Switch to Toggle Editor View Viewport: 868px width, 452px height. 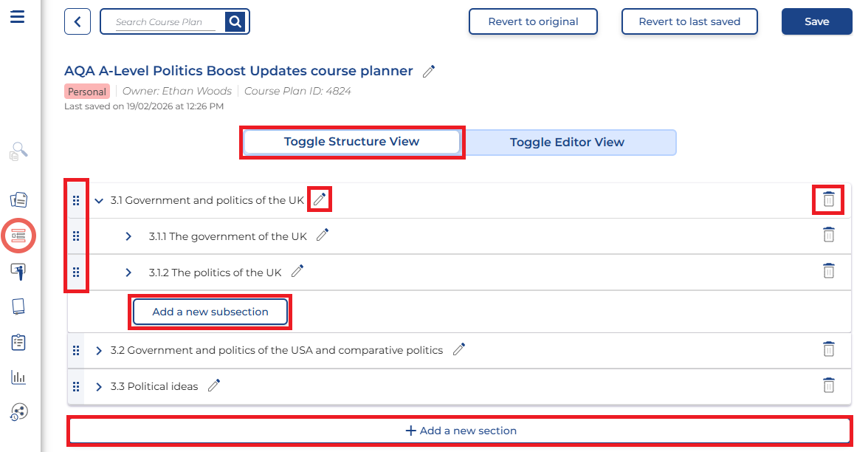coord(567,143)
